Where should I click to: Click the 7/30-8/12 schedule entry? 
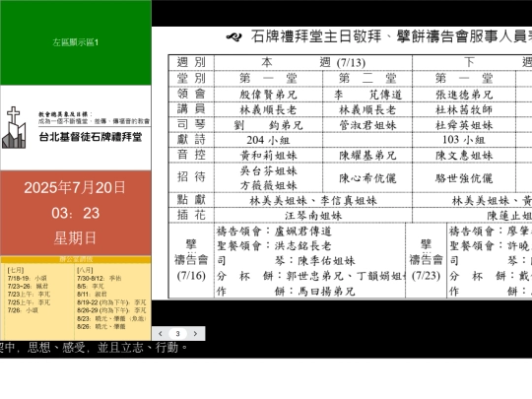pos(100,278)
